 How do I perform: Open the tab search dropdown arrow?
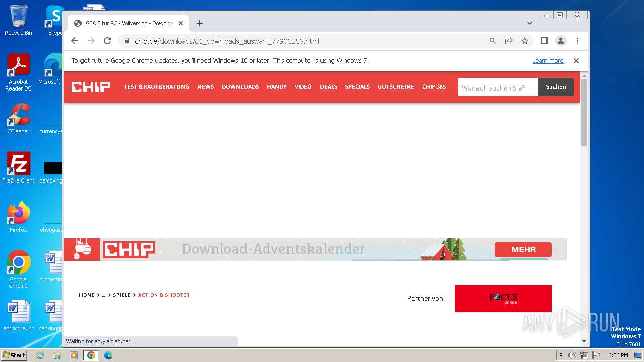click(530, 23)
